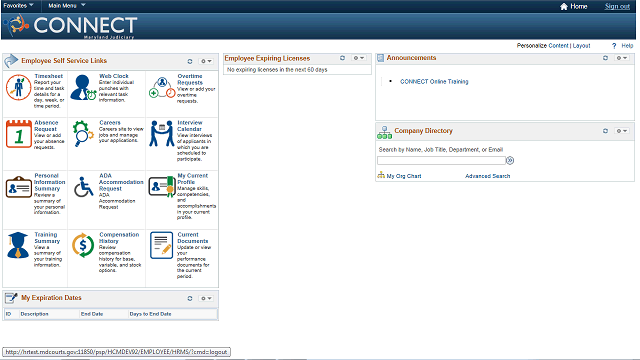640x360 pixels.
Task: Open the Help link
Action: pos(627,46)
